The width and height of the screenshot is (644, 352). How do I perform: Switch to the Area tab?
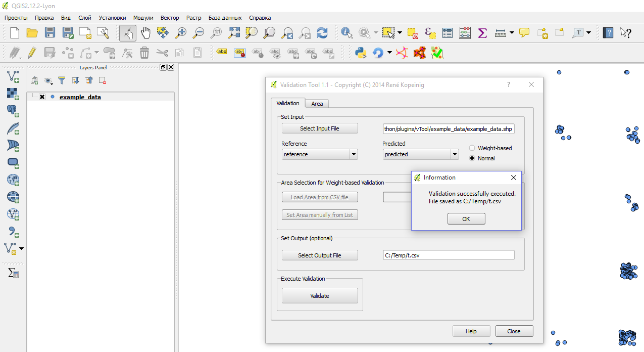pyautogui.click(x=317, y=103)
